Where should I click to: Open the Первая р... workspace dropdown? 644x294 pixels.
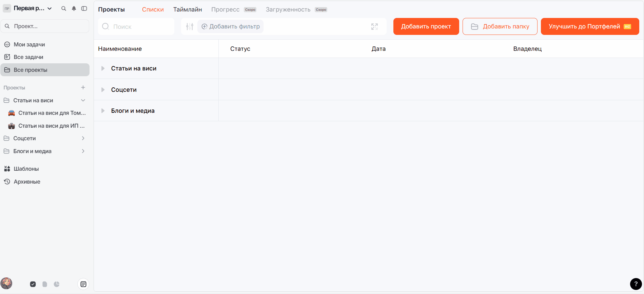[x=33, y=8]
